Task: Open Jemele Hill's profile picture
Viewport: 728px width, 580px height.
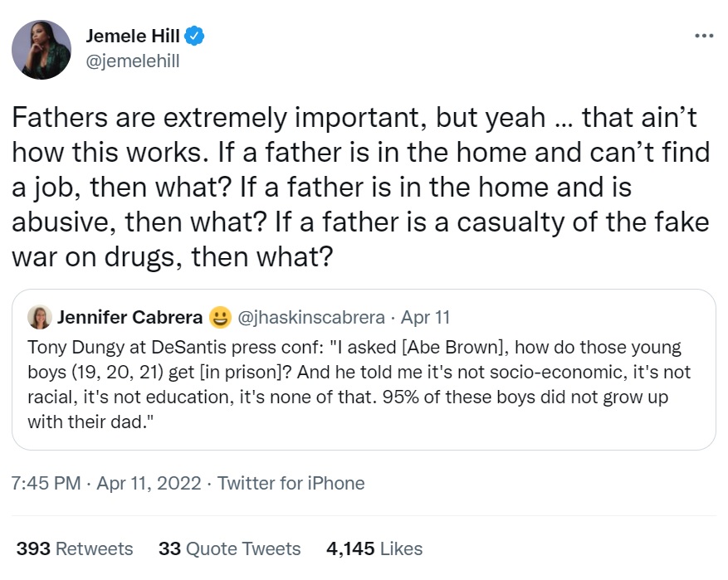Action: [x=42, y=50]
